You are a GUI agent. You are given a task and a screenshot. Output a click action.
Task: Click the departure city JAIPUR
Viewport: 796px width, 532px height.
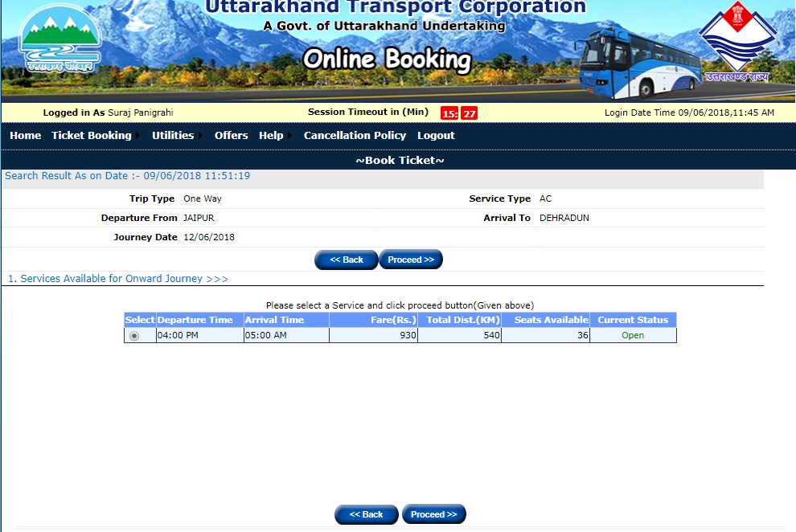pos(199,218)
